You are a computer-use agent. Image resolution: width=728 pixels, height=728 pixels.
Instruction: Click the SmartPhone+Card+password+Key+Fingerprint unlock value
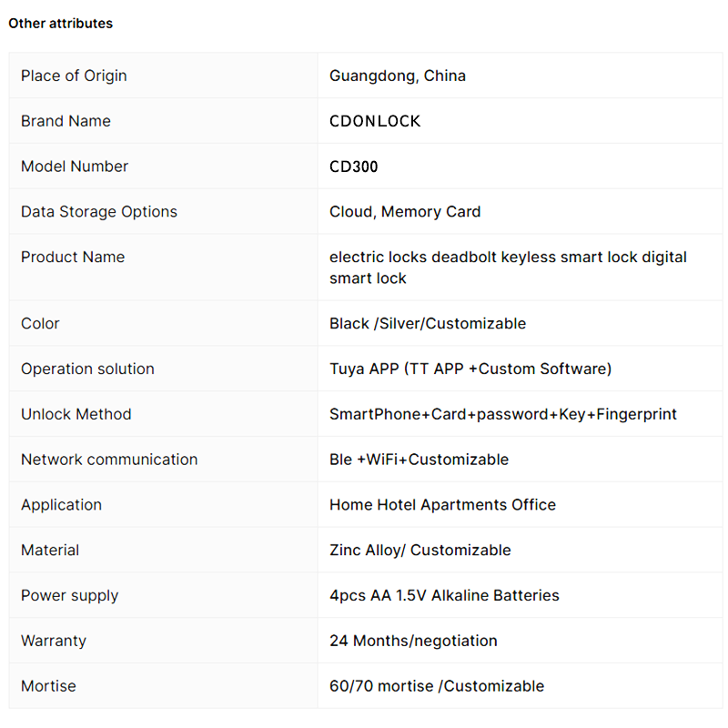click(503, 414)
